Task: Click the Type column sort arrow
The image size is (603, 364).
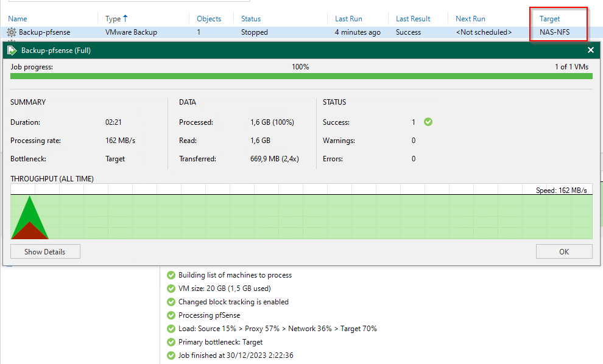Action: tap(125, 19)
